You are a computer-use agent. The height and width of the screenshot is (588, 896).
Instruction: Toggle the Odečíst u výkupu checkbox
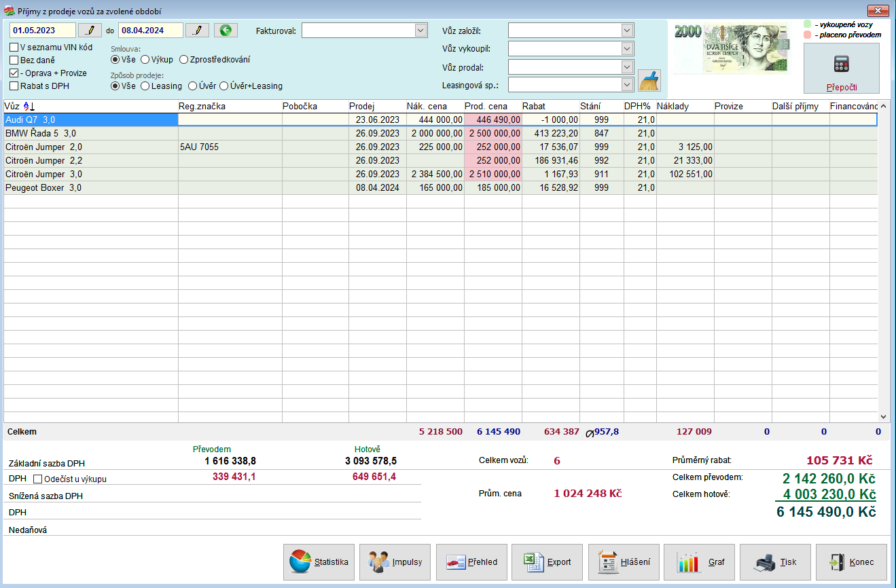click(38, 479)
